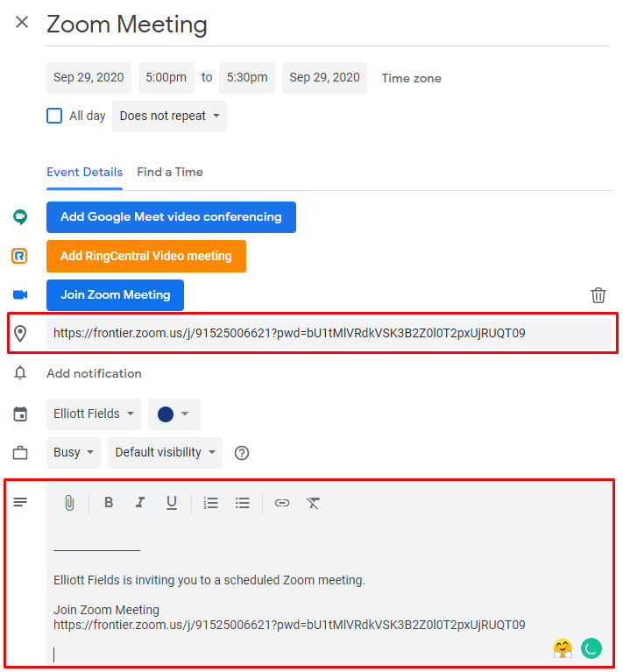Screen dimensions: 623x672
Task: Toggle bold formatting in description
Action: click(x=109, y=502)
